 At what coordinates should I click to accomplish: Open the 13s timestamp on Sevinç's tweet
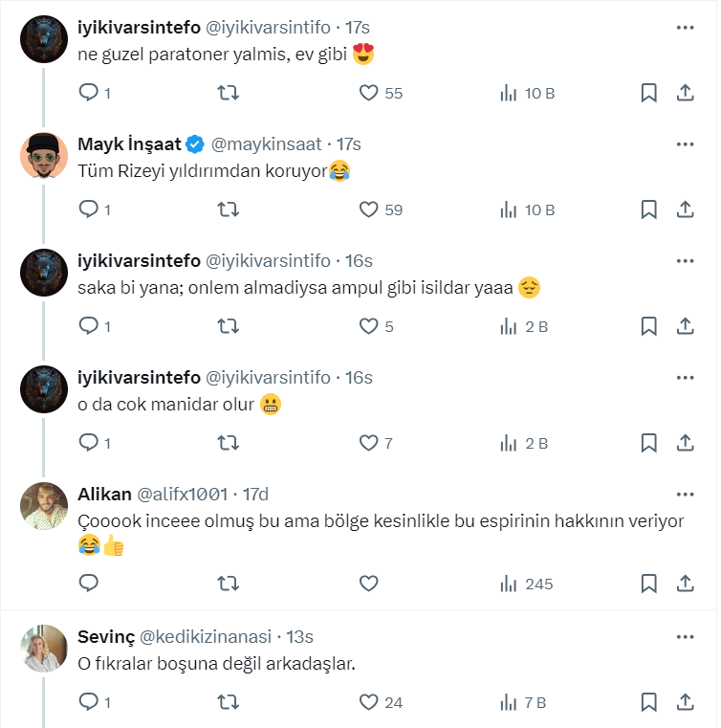[x=299, y=636]
